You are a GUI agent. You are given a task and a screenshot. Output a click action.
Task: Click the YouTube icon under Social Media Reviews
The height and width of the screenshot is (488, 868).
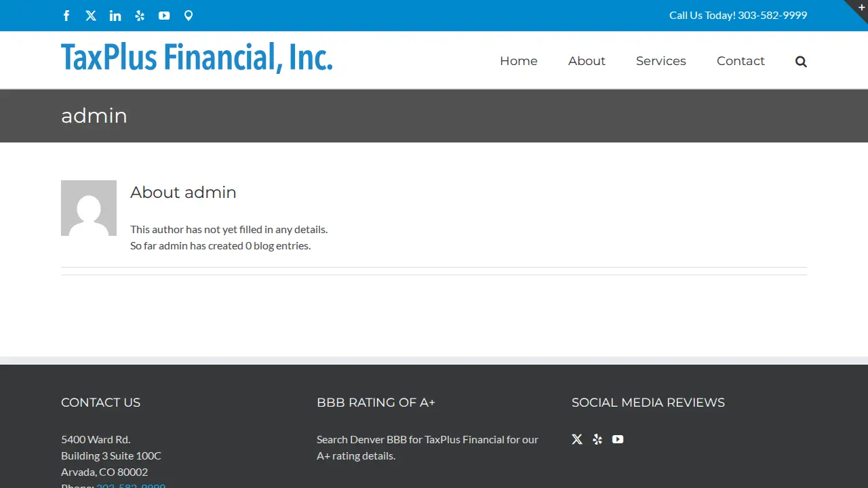[618, 439]
